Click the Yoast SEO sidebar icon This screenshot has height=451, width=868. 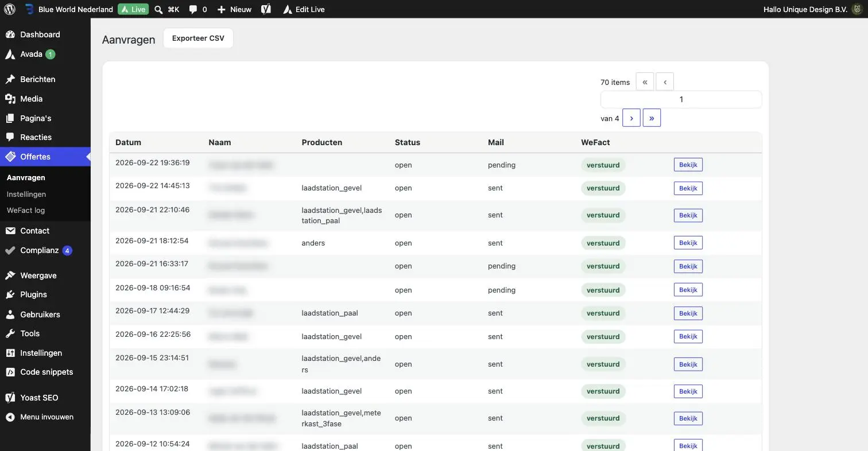(10, 398)
